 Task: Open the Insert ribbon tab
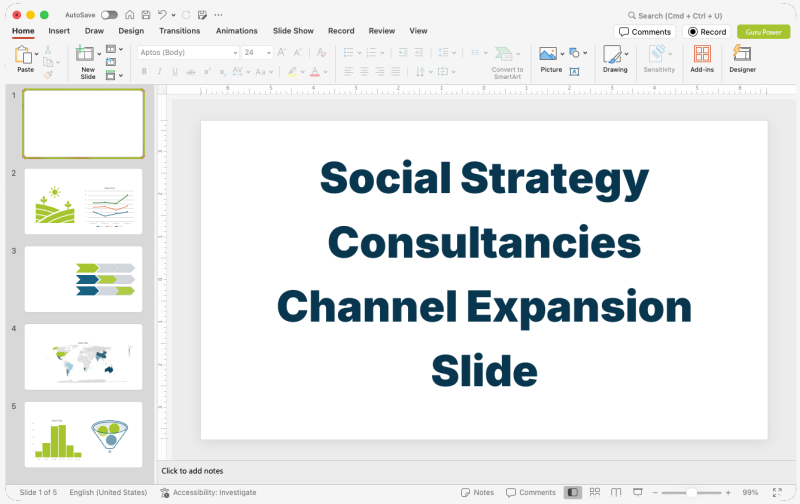click(59, 31)
